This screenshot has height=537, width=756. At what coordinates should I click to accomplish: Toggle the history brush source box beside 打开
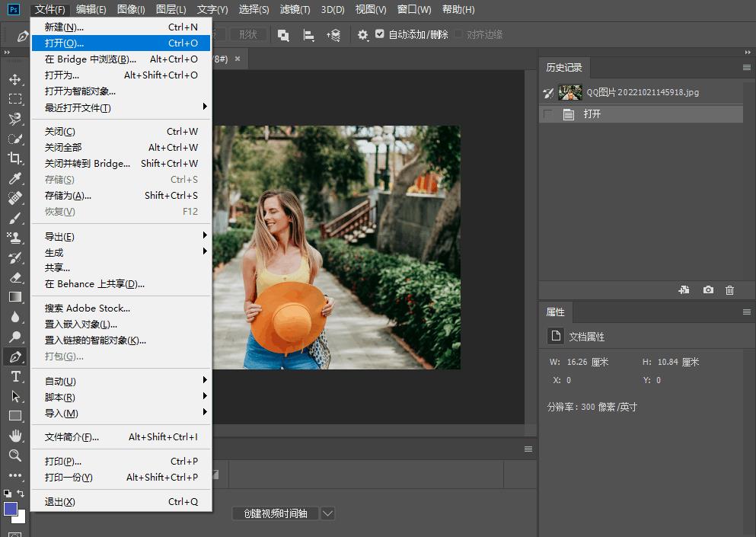pyautogui.click(x=548, y=113)
